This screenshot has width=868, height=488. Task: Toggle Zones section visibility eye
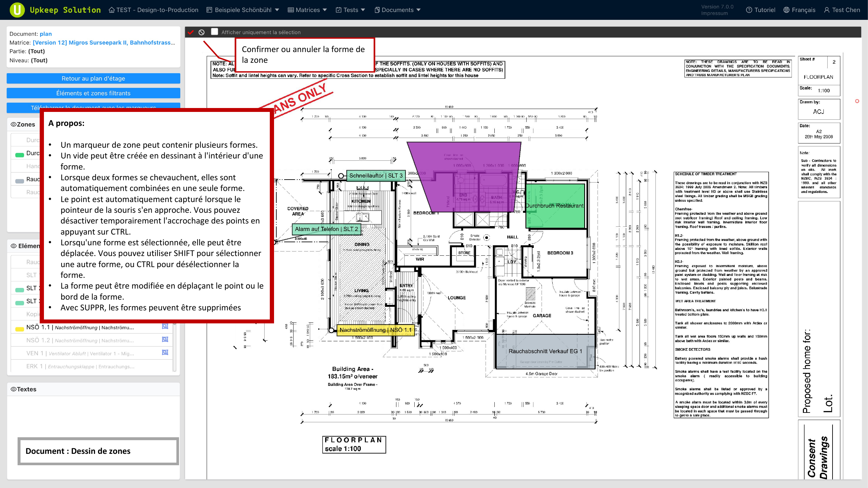[x=13, y=124]
